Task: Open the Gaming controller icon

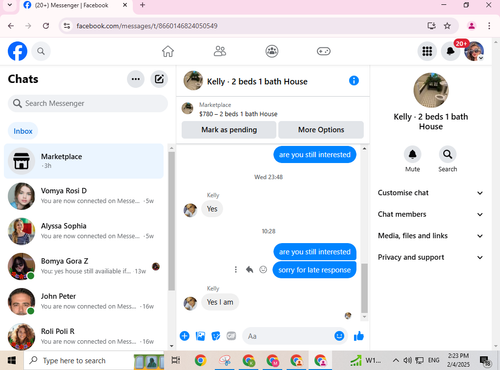Action: (x=324, y=51)
